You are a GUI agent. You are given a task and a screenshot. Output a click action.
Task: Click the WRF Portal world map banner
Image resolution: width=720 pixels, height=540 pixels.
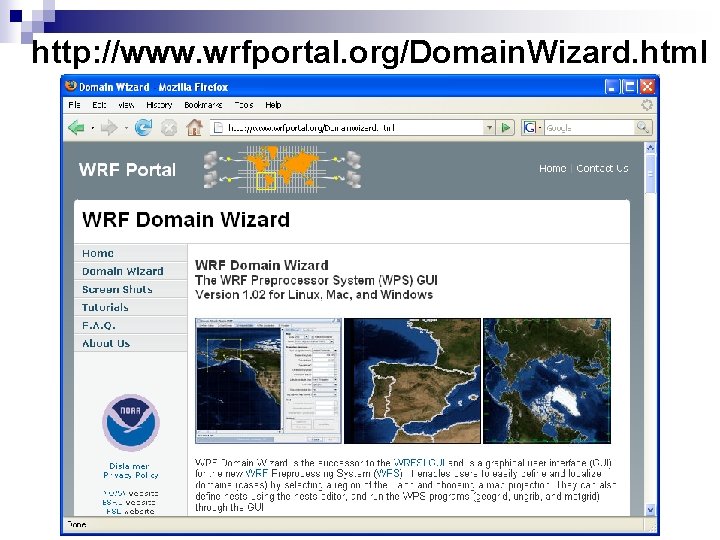pyautogui.click(x=282, y=169)
